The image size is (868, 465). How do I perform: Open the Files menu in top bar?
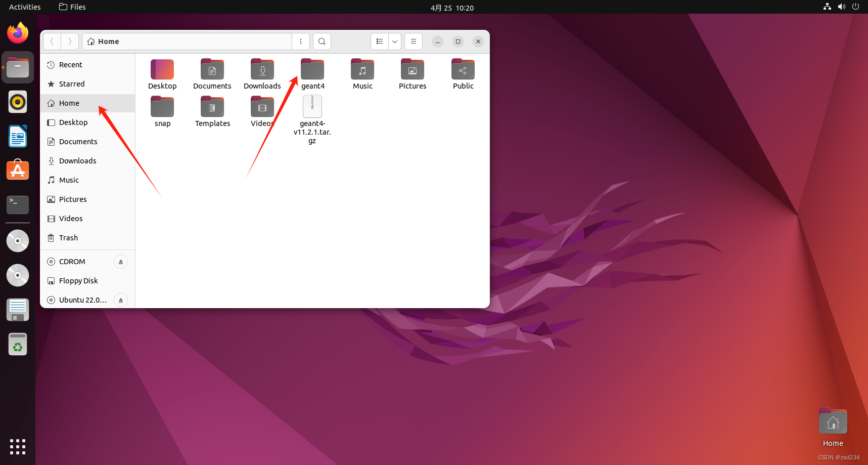tap(72, 7)
